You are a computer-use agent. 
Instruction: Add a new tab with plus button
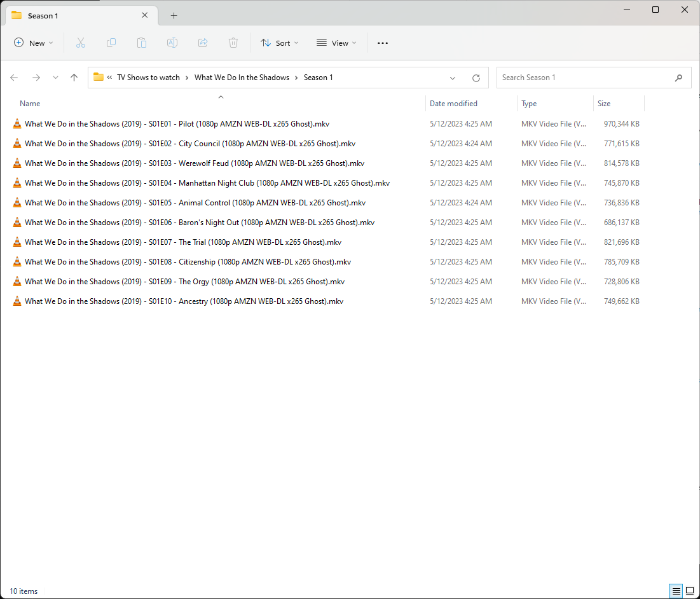(x=174, y=16)
